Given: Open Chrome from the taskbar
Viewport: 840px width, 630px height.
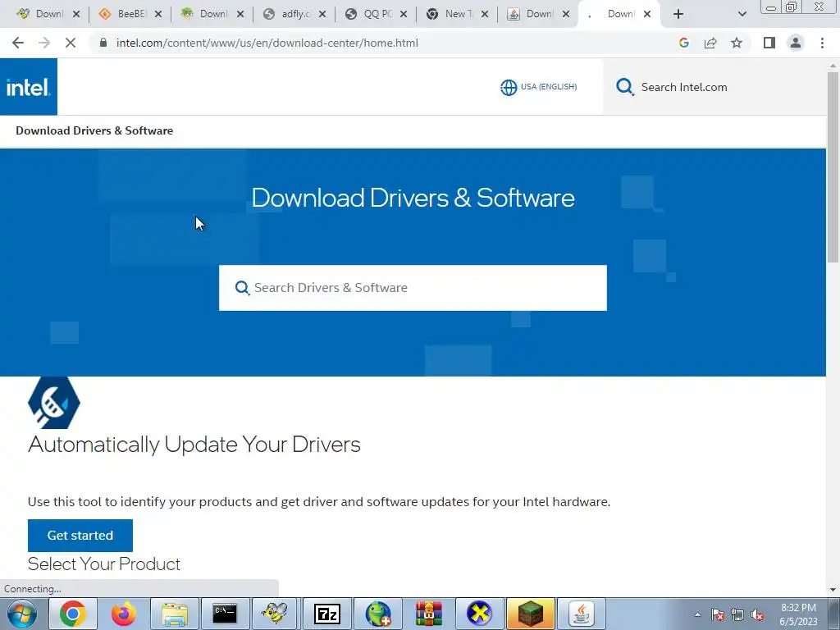Looking at the screenshot, I should coord(73,614).
